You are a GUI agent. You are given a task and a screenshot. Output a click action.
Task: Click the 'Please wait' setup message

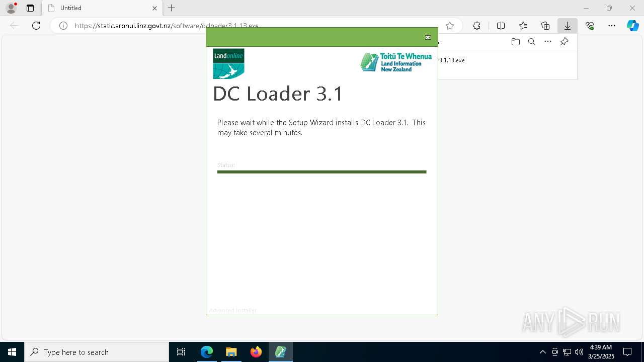321,128
